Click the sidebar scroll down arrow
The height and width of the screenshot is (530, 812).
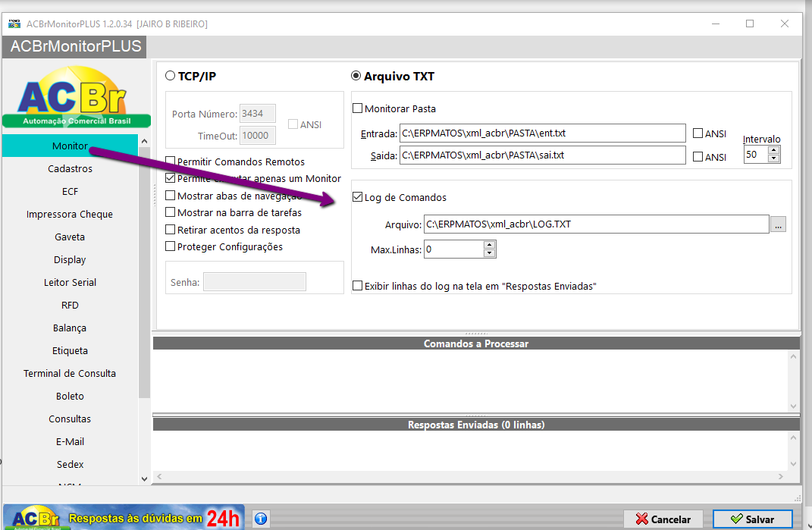[145, 479]
